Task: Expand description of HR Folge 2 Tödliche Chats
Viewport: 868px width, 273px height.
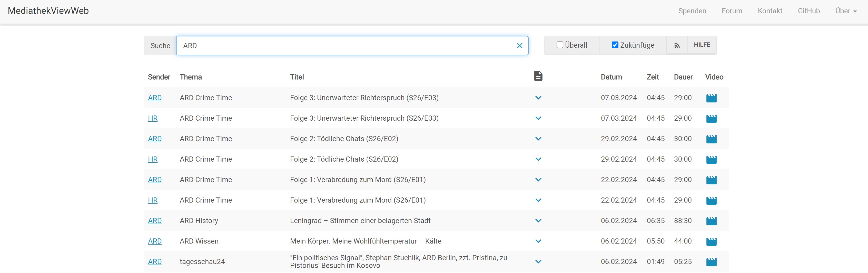Action: click(538, 160)
